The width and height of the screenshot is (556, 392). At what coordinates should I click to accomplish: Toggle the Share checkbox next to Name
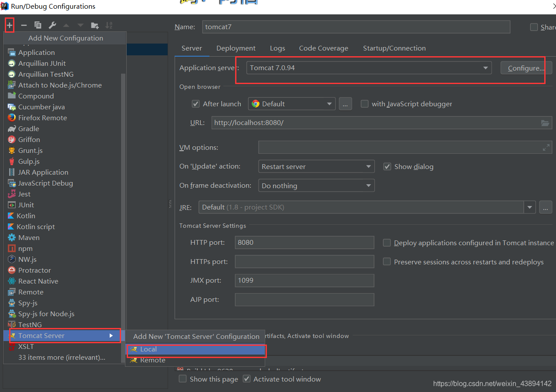tap(534, 27)
